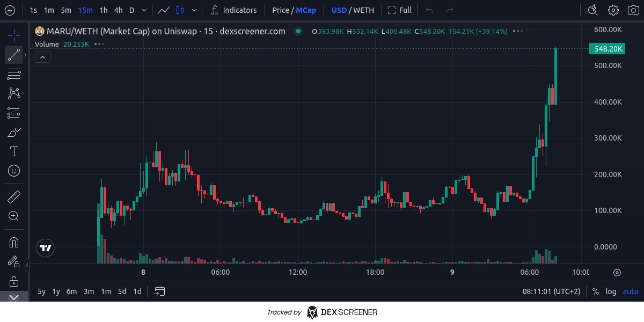
Task: Select the trend line drawing tool
Action: tap(14, 54)
